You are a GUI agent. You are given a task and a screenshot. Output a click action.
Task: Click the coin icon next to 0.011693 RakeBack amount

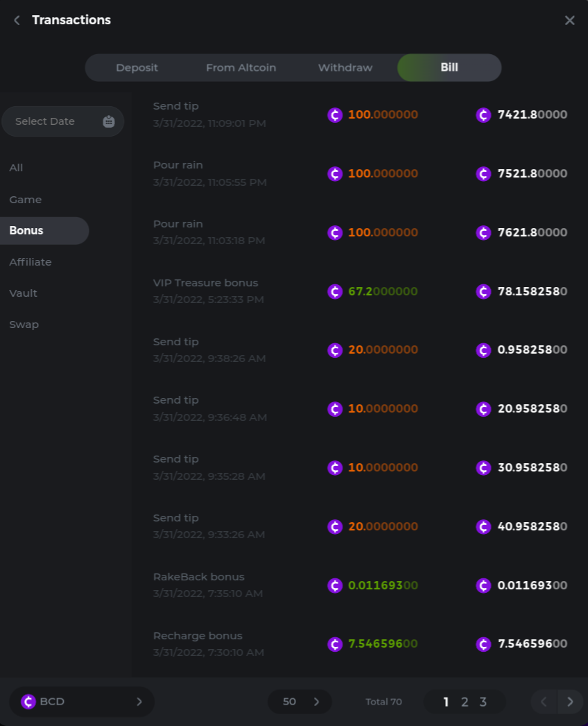(335, 586)
